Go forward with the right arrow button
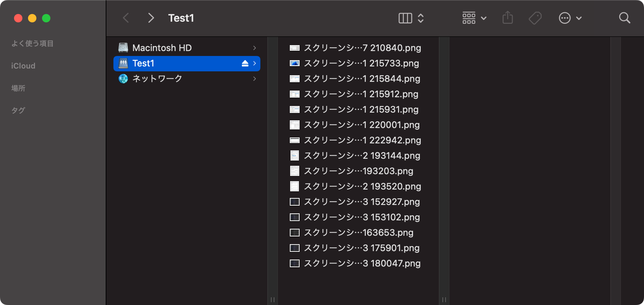 151,18
